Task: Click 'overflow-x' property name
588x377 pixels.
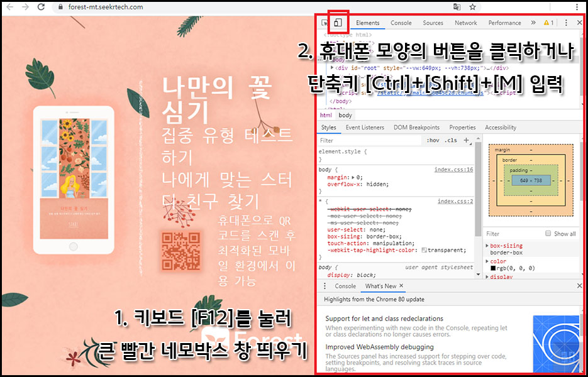Action: tap(343, 184)
